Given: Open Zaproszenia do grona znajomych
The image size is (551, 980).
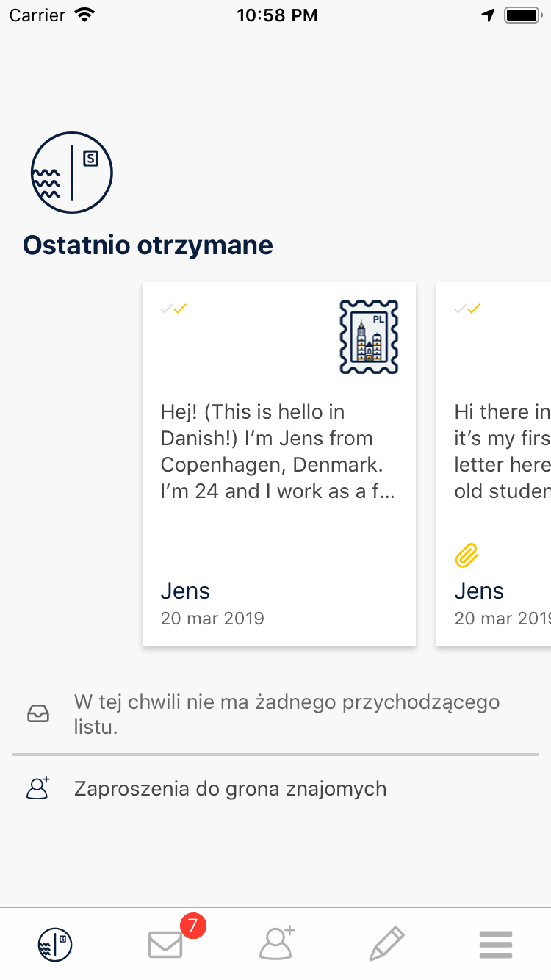Looking at the screenshot, I should pos(230,789).
